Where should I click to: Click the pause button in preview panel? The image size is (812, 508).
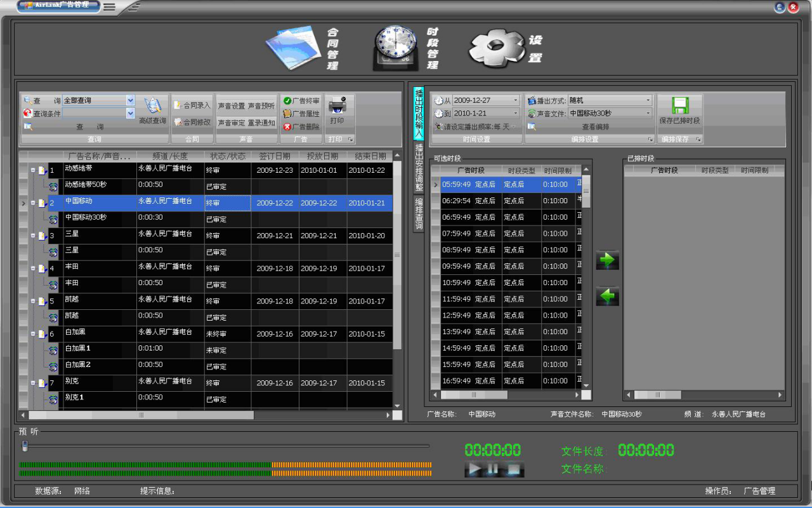click(494, 470)
